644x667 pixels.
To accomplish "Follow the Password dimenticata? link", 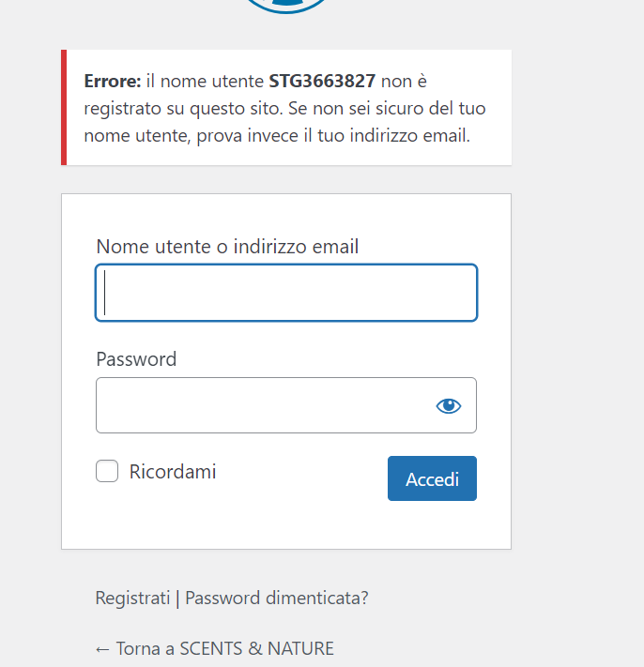I will click(x=277, y=598).
